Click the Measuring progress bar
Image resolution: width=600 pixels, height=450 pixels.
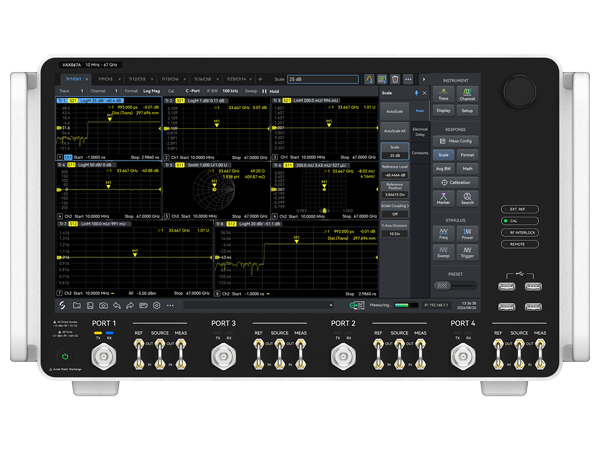click(406, 305)
